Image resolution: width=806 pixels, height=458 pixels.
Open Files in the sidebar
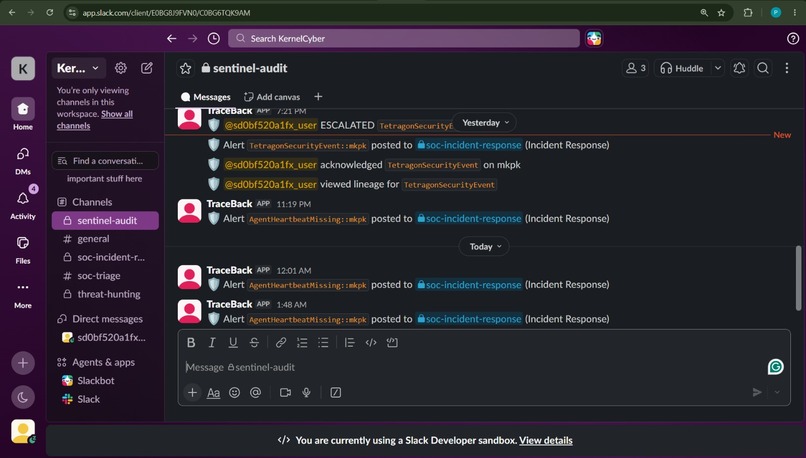click(23, 249)
